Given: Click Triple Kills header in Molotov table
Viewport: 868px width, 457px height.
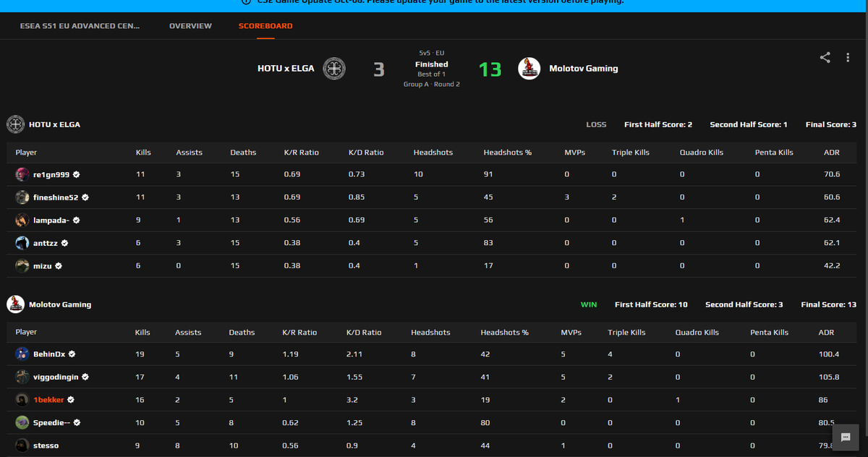Looking at the screenshot, I should coord(627,333).
